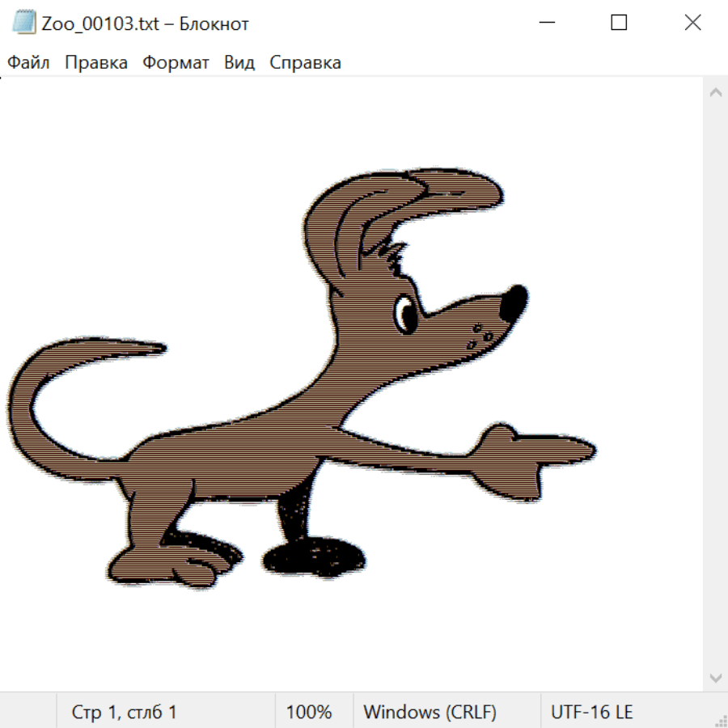
Task: Click the 100% zoom indicator in status bar
Action: point(309,713)
